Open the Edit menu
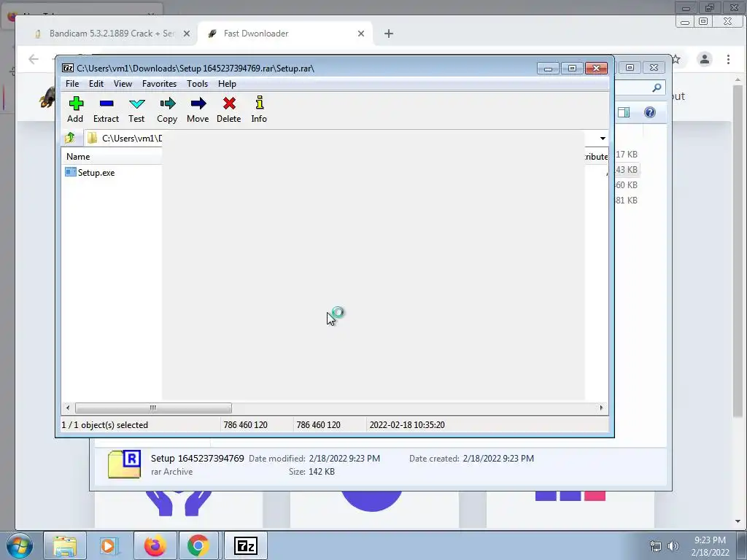Viewport: 747px width, 560px height. [x=96, y=84]
